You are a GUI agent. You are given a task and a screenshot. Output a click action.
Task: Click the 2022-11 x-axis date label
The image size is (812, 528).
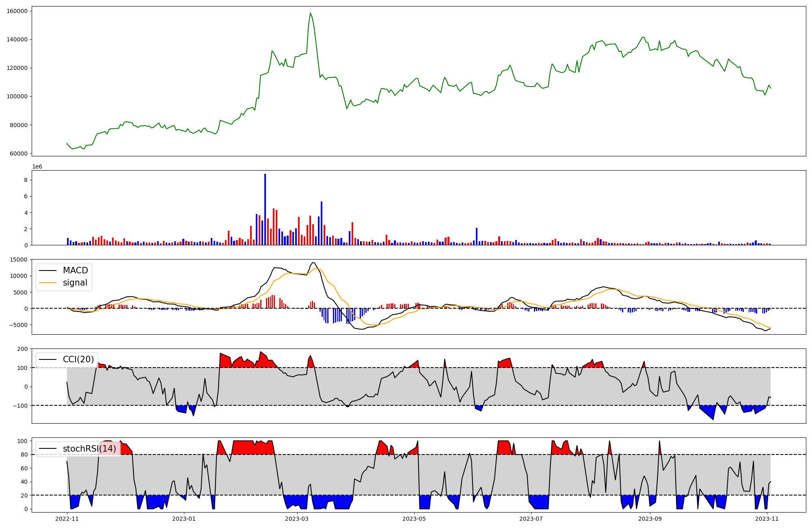67,519
